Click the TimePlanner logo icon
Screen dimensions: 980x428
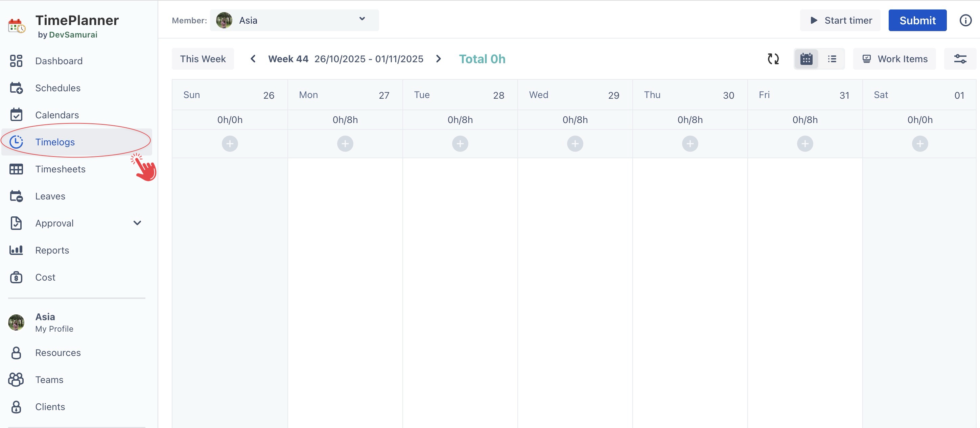pyautogui.click(x=17, y=26)
